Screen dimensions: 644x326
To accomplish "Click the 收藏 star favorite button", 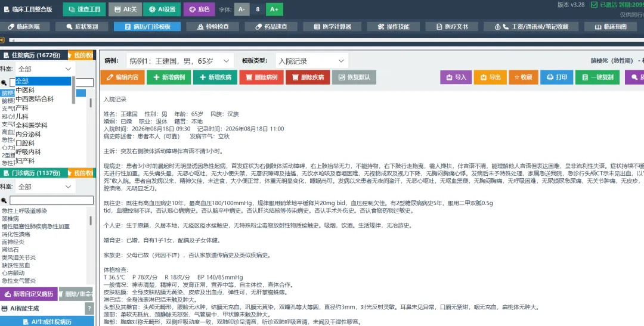I will tap(524, 77).
